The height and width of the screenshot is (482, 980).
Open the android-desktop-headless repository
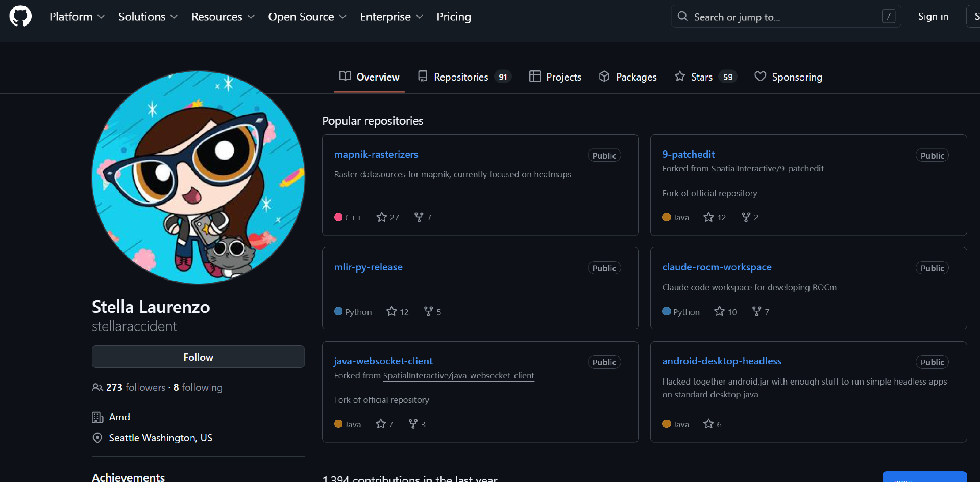722,361
